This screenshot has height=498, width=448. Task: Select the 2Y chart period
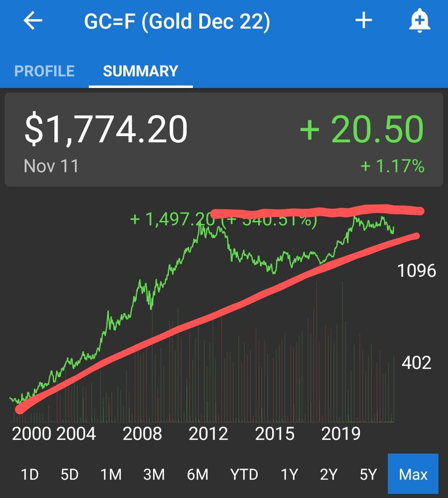point(328,474)
